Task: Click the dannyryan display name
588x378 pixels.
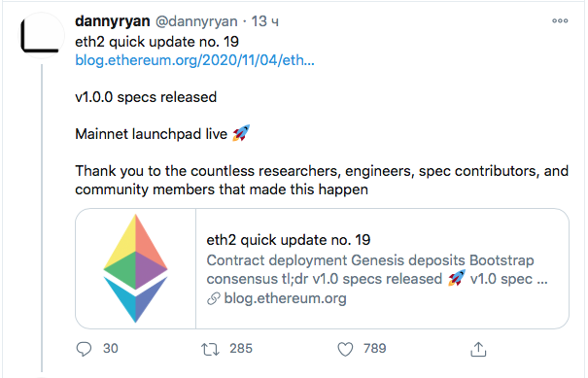Action: point(113,21)
